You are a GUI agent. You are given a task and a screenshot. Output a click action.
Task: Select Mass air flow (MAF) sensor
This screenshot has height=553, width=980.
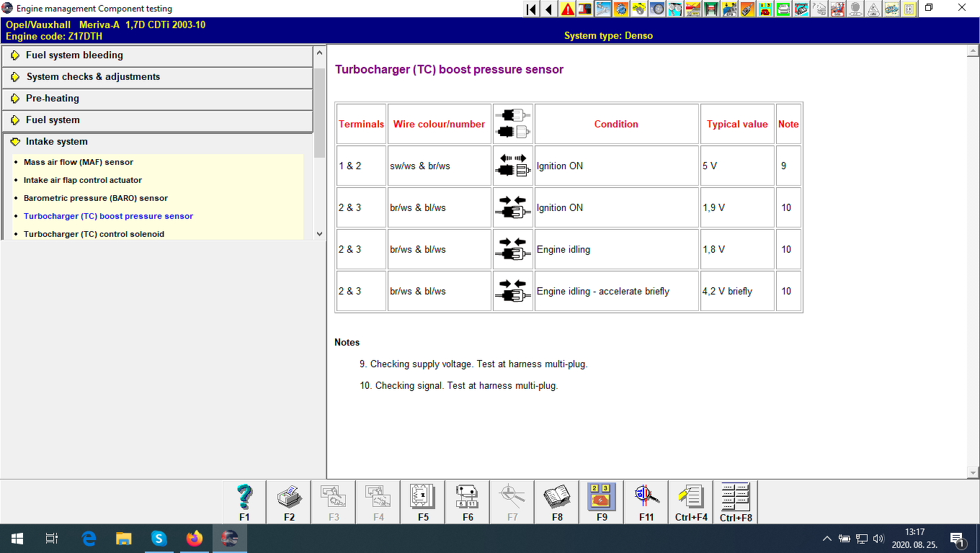click(x=79, y=162)
